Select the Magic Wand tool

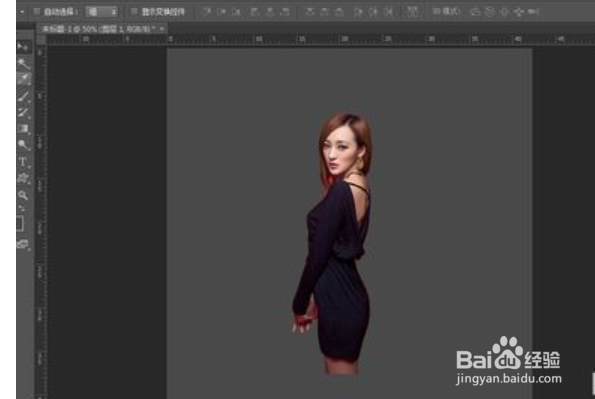pyautogui.click(x=23, y=63)
